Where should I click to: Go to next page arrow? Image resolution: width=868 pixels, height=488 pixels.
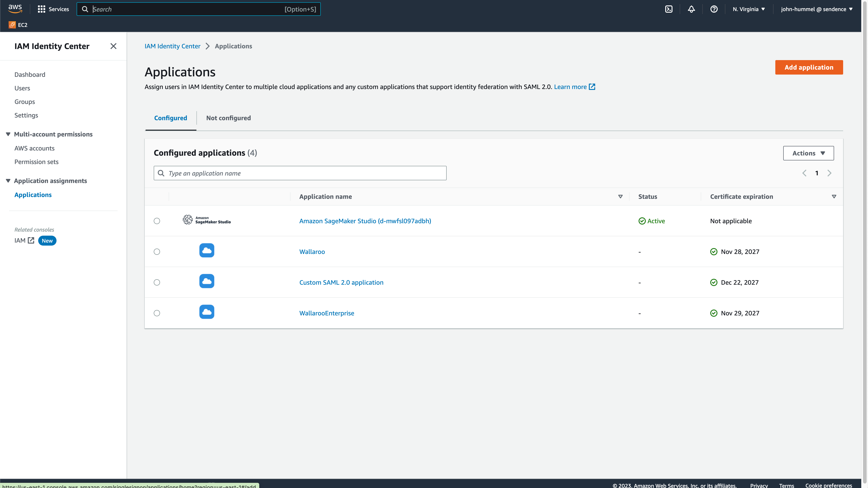[x=829, y=173]
